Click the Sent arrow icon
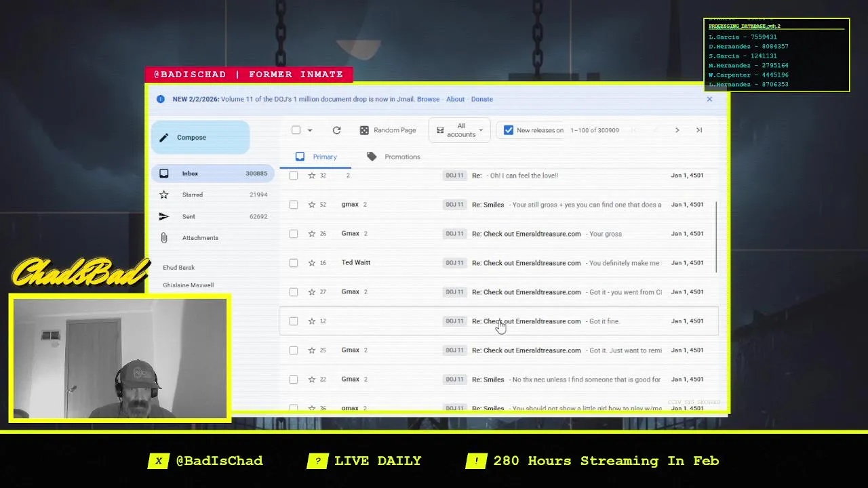Screen dimensions: 868x488 pyautogui.click(x=164, y=216)
